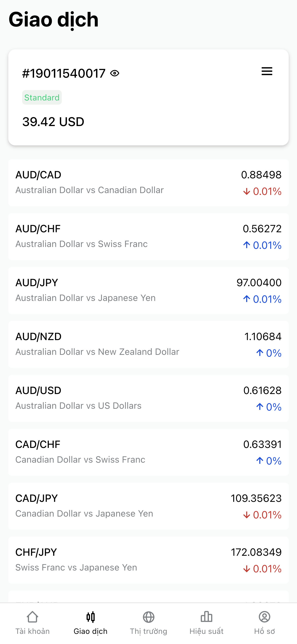Tap the red down arrow on AUD/CAD

[247, 191]
